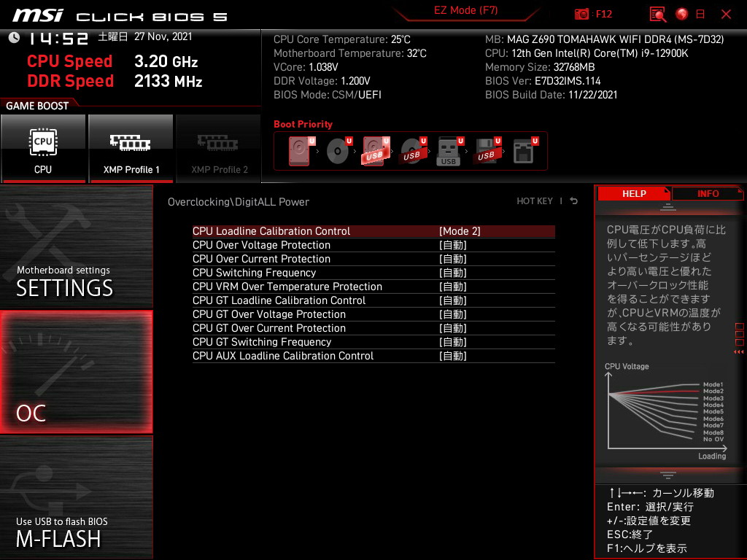Click the screenshot camera F12 icon
This screenshot has height=560, width=747.
point(582,14)
